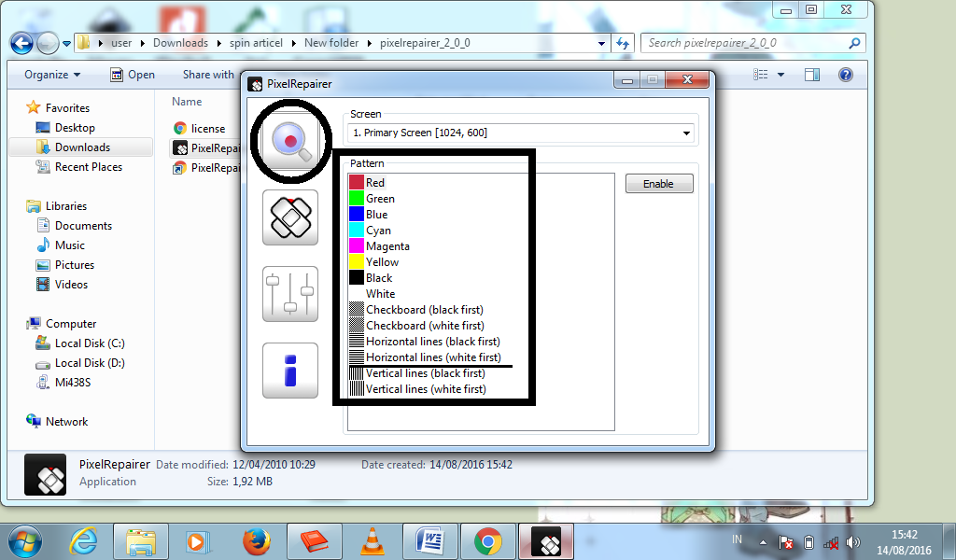Open Explorer help icon

tap(846, 75)
